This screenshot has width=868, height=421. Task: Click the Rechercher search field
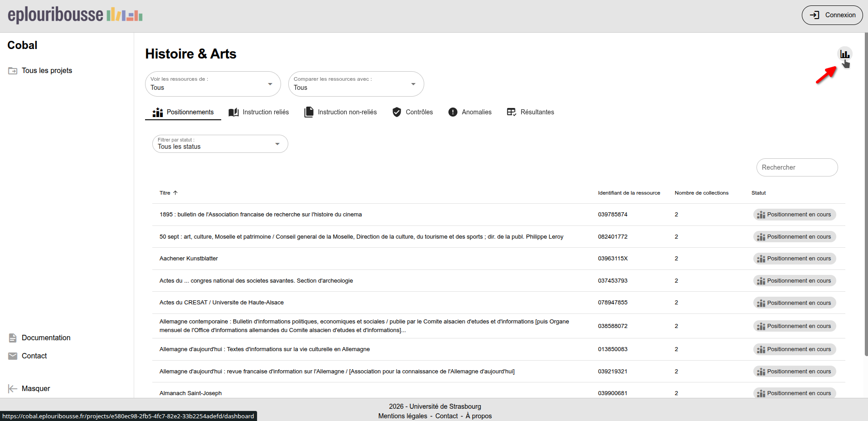tap(796, 167)
